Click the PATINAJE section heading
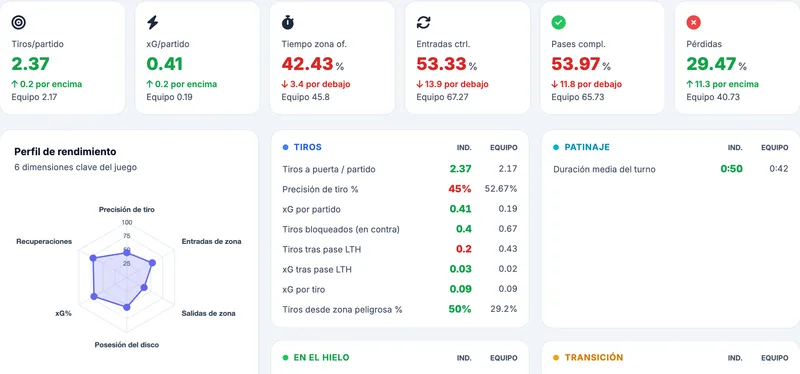 587,147
